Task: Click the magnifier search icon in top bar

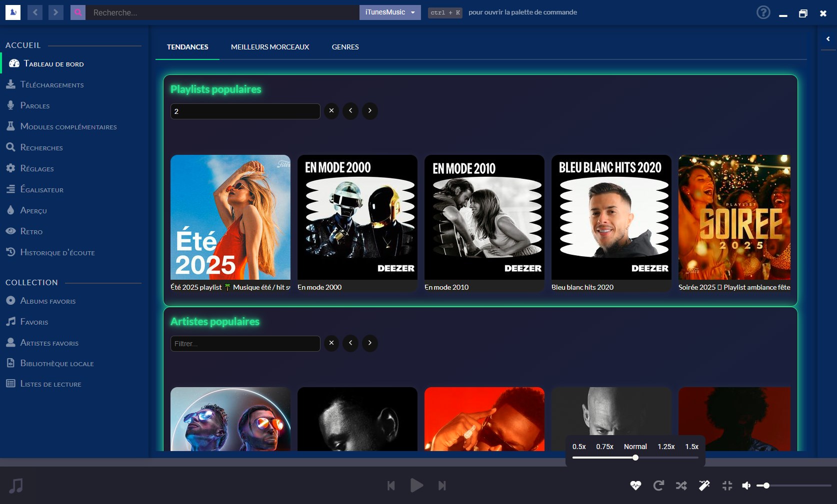Action: [x=78, y=12]
